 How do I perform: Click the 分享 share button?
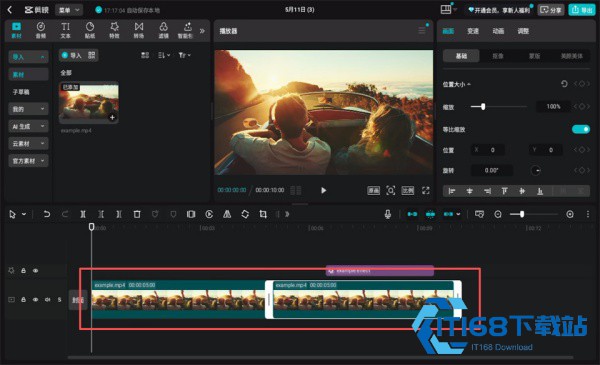[551, 10]
